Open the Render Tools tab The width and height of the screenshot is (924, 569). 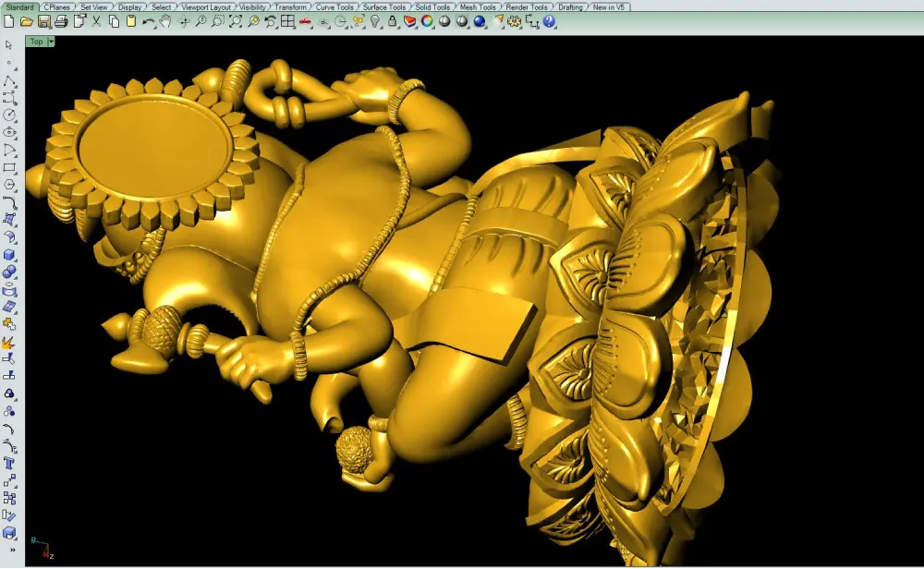527,7
